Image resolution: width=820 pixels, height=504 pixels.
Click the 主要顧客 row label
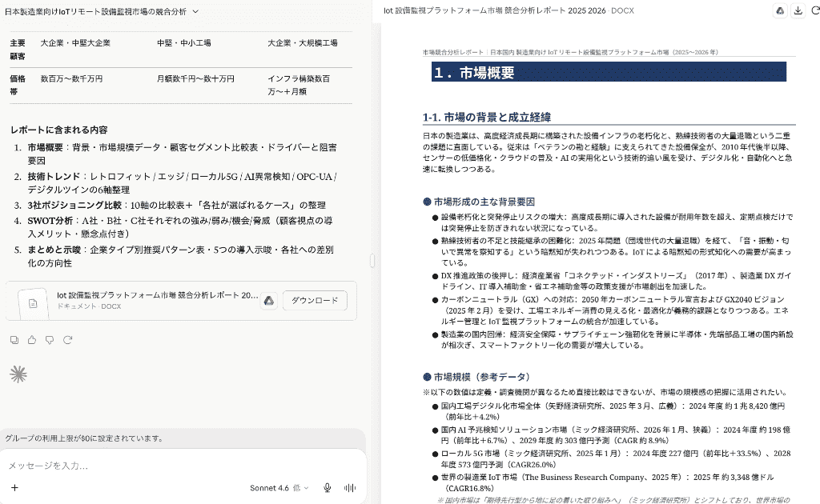(x=18, y=50)
